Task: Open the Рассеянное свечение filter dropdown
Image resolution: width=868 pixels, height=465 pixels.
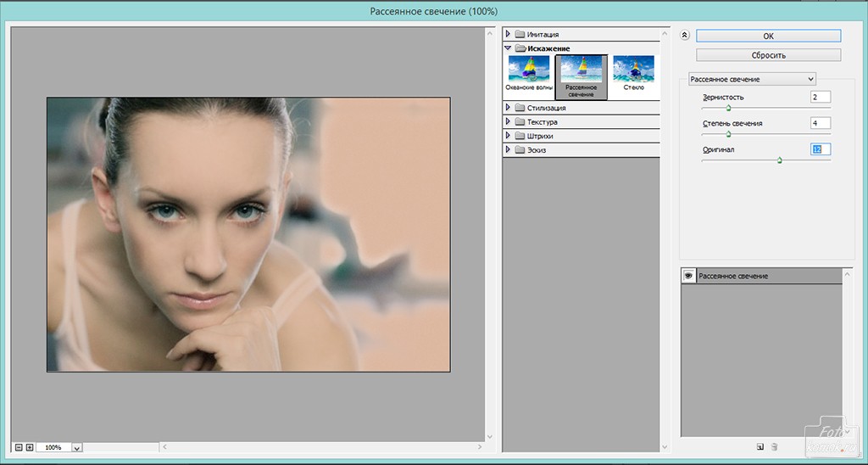Action: click(752, 79)
